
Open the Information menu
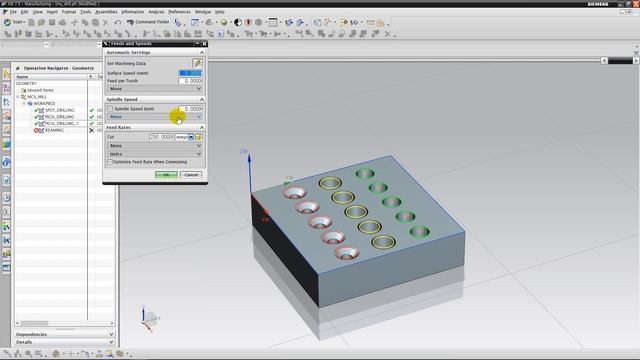(x=132, y=12)
